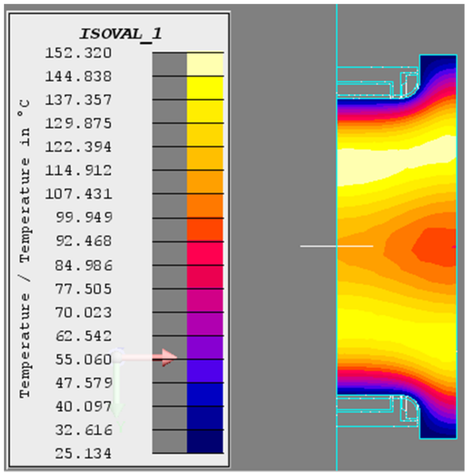Click the 84.986 legend value
This screenshot has width=469, height=476.
pos(84,265)
